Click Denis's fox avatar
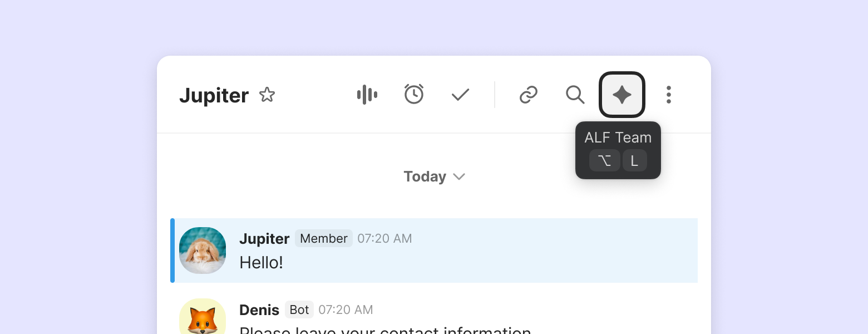 pyautogui.click(x=203, y=317)
